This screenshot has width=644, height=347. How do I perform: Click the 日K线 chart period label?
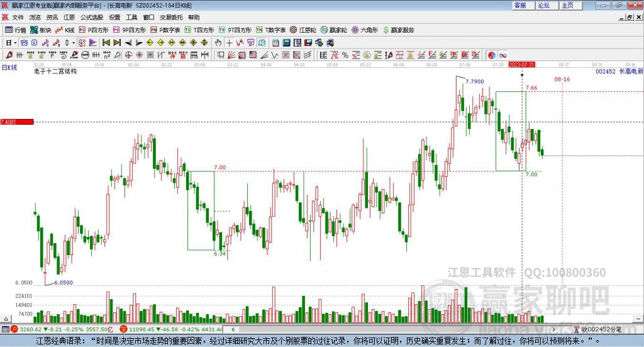[x=9, y=67]
